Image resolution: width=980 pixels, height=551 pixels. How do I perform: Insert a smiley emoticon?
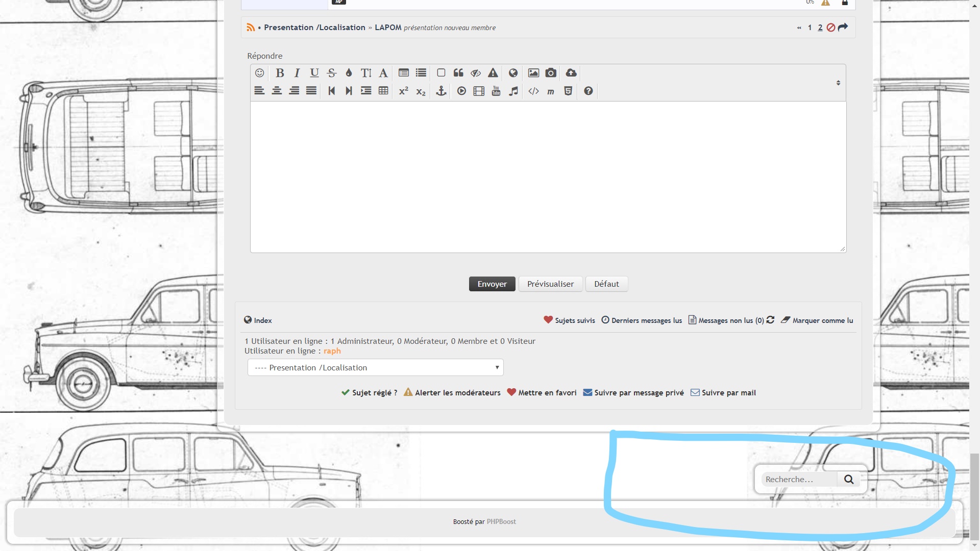[259, 73]
